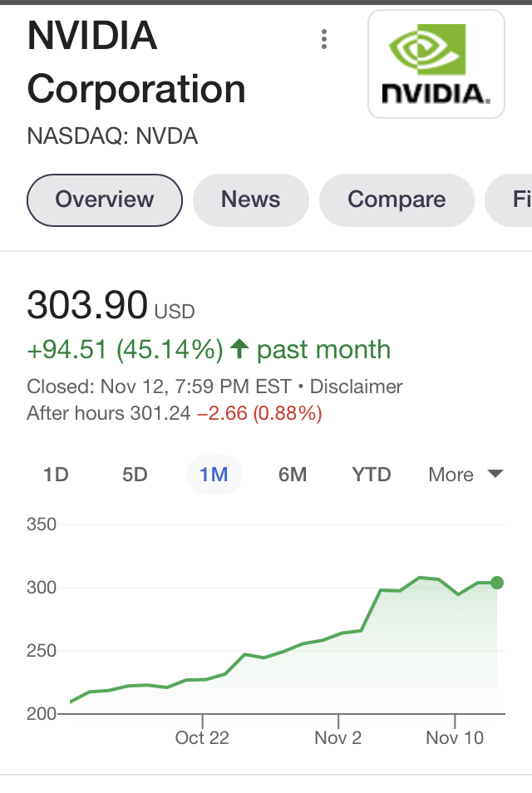Open the Compare tab
The image size is (532, 793).
coord(397,199)
